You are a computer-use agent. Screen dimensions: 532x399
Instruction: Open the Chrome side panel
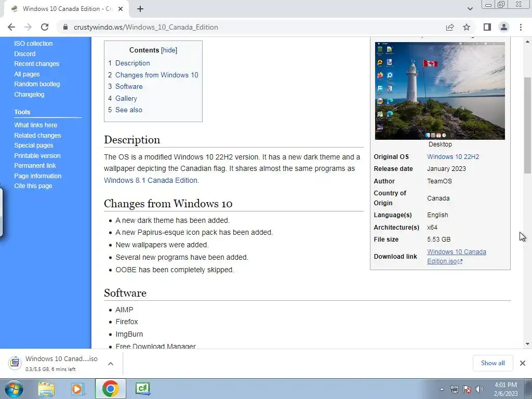[487, 27]
